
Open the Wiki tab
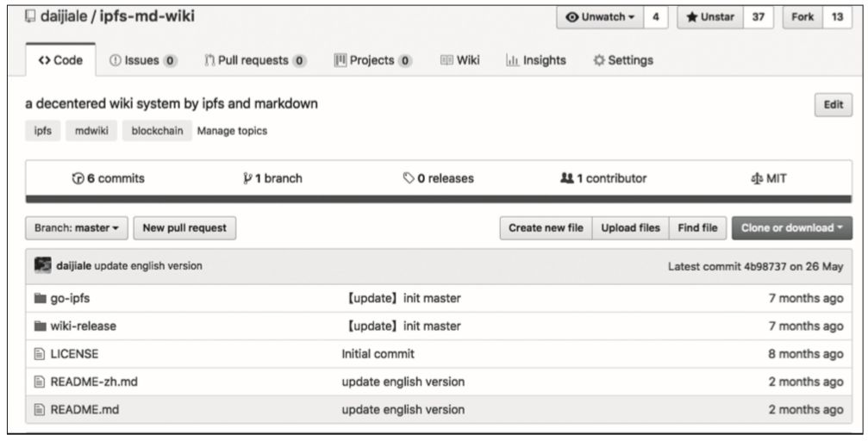(460, 60)
